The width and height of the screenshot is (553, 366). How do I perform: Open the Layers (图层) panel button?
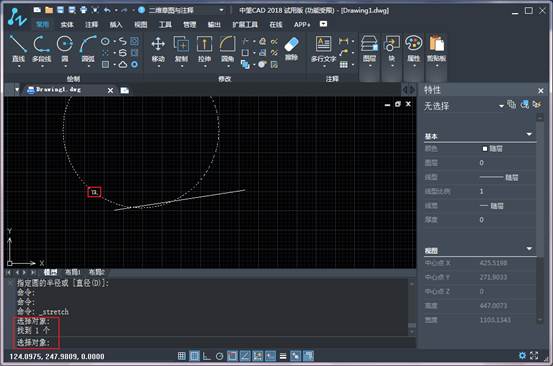369,49
